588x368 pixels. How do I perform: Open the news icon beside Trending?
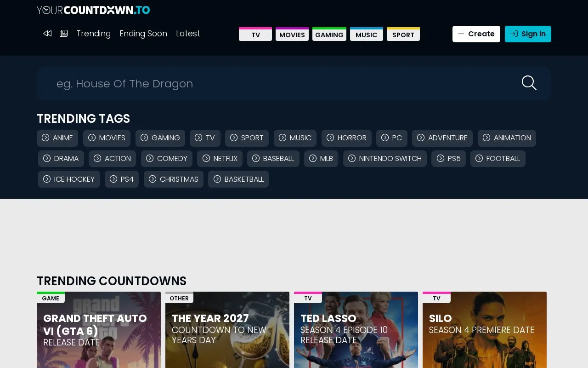pyautogui.click(x=64, y=34)
